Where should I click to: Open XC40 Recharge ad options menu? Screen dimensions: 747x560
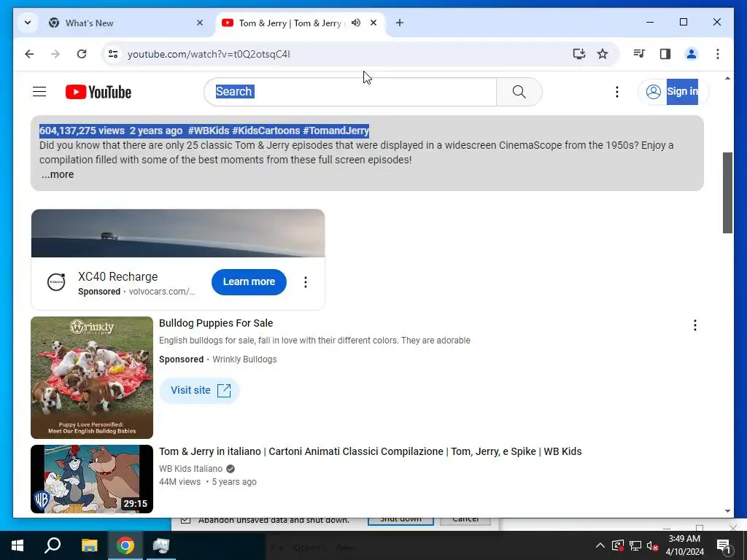point(306,282)
